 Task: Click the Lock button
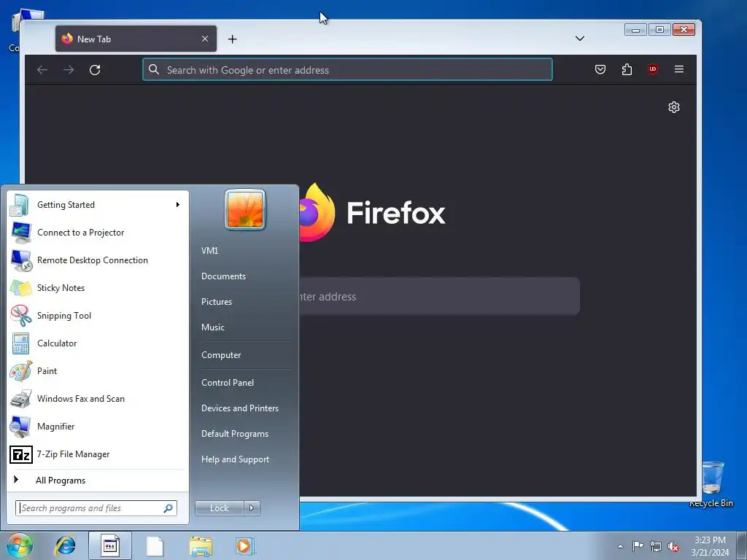pyautogui.click(x=219, y=508)
